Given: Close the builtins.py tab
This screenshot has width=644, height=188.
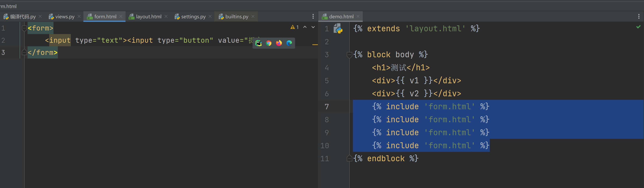Looking at the screenshot, I should [253, 16].
